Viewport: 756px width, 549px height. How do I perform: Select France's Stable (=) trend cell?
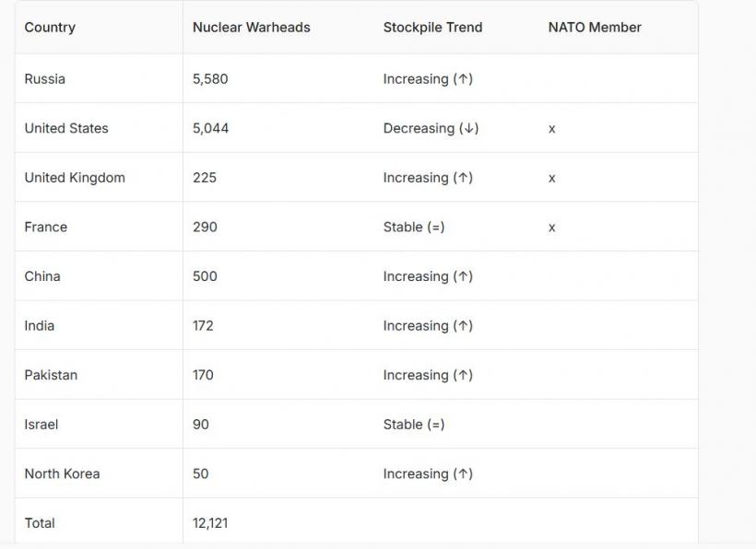click(x=414, y=228)
